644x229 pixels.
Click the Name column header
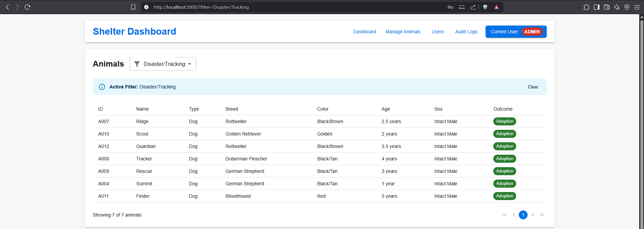tap(142, 109)
